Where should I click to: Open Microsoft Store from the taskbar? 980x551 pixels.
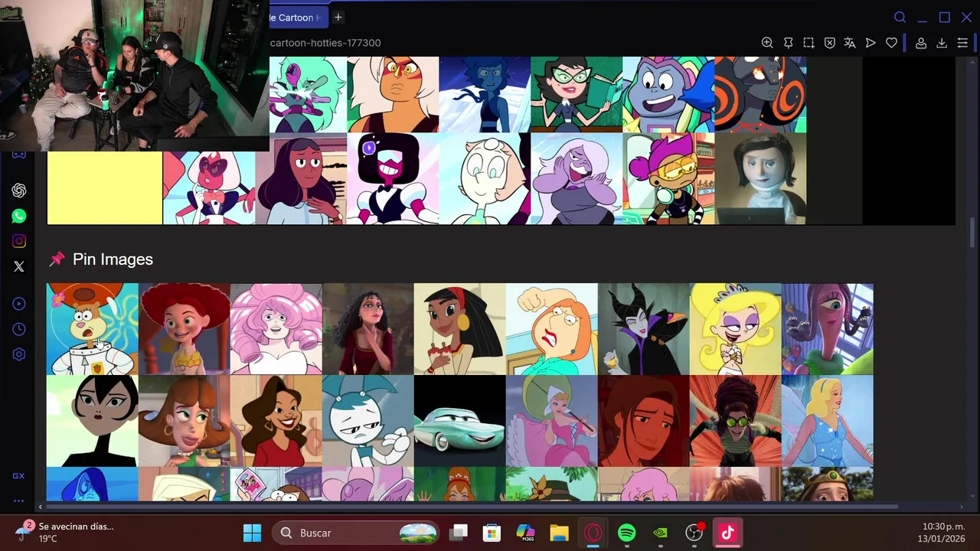click(x=492, y=533)
